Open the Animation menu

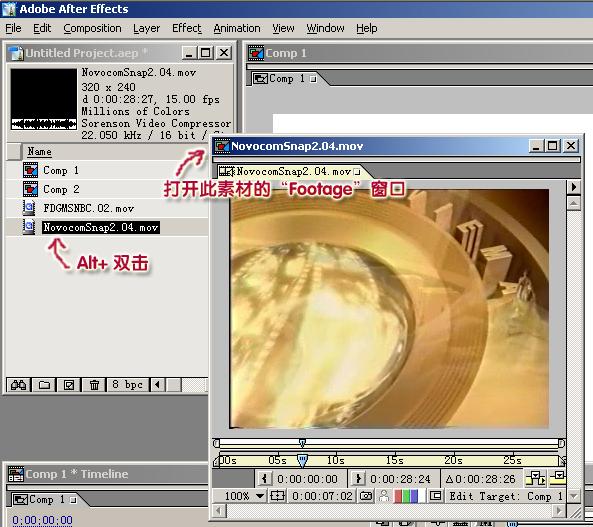(x=237, y=28)
